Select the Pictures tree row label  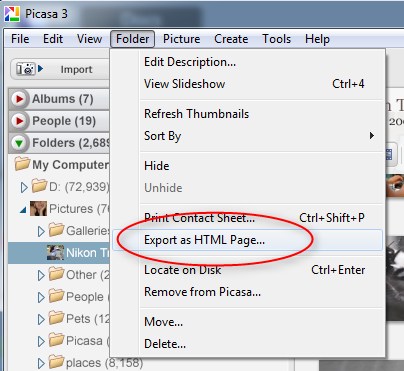79,209
